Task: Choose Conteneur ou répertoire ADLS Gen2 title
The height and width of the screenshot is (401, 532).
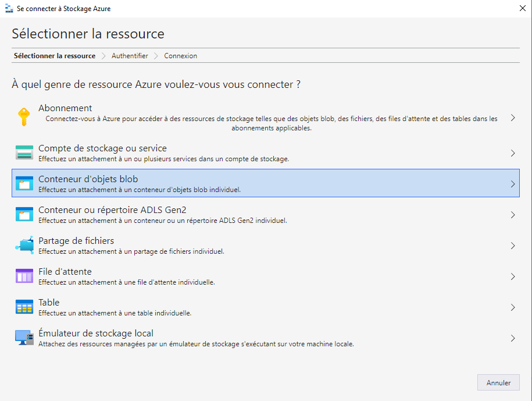Action: (112, 210)
